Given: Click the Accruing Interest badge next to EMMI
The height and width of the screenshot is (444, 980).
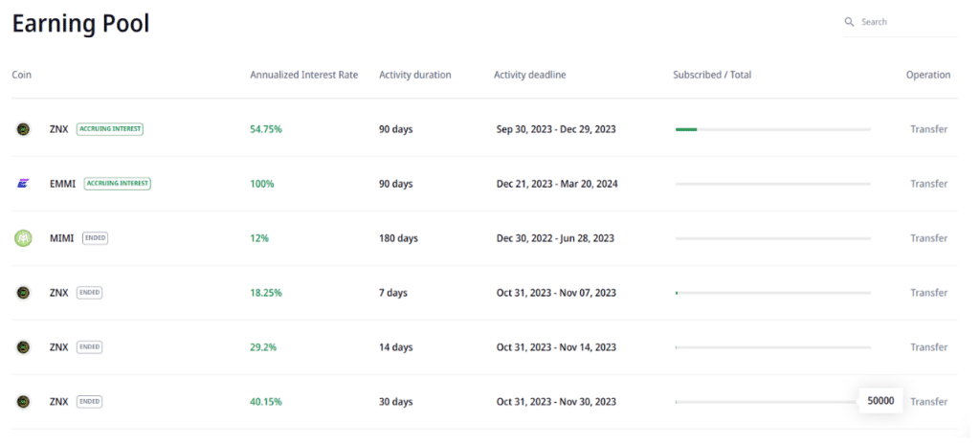Looking at the screenshot, I should pos(118,184).
